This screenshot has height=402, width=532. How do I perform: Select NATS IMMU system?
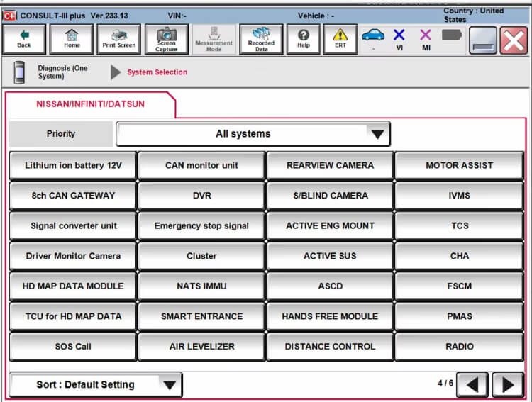click(x=201, y=286)
